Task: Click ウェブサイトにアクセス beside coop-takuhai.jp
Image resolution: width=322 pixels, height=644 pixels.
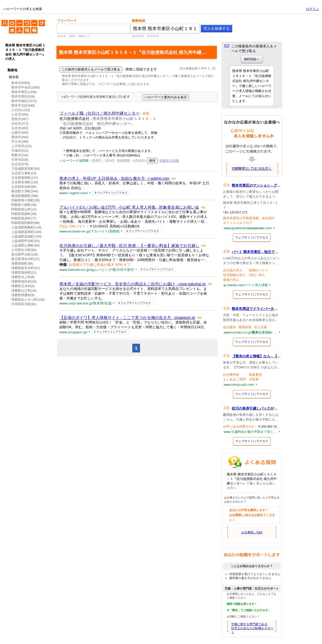Action: 135,303
